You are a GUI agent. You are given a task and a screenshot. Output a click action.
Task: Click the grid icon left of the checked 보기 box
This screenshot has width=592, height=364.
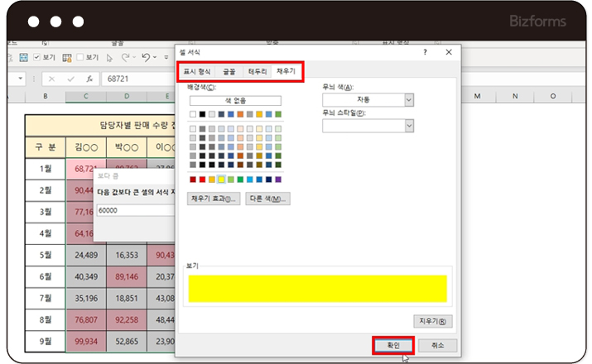[23, 58]
